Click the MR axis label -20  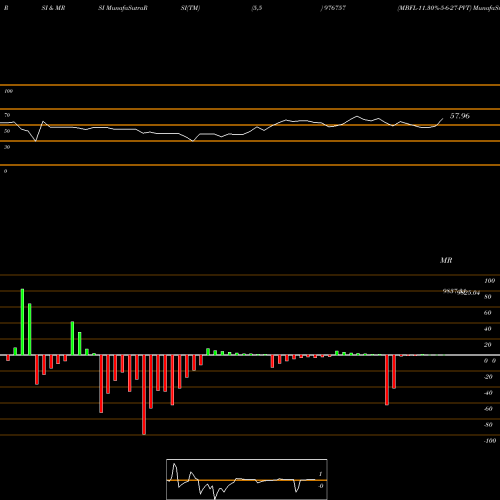488,377
